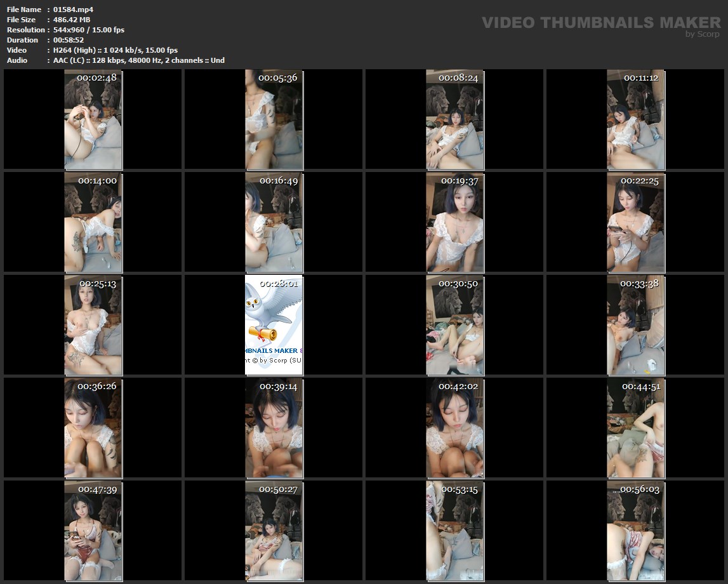Select the thumbnail stamped 00:50:27
728x584 pixels.
tap(274, 531)
